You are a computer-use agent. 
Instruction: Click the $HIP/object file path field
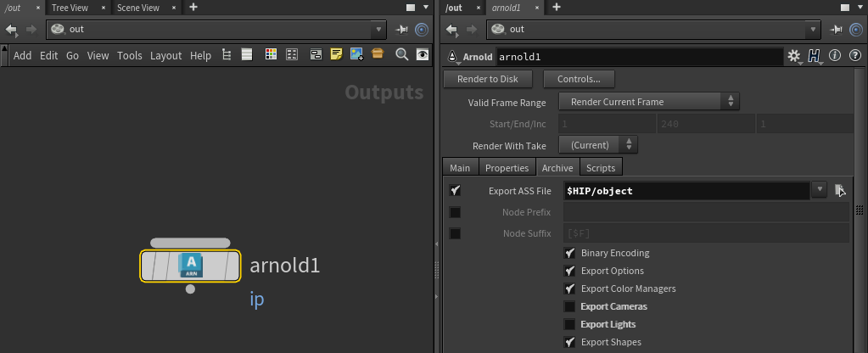[686, 190]
